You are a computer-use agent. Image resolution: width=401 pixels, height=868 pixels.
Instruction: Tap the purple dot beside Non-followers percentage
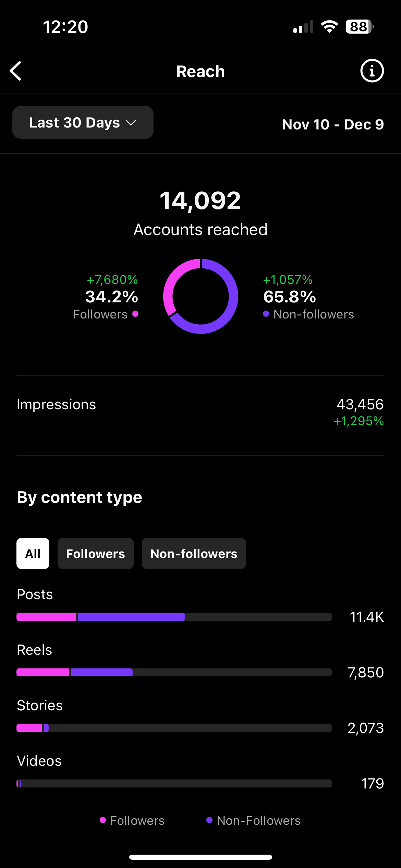(266, 314)
